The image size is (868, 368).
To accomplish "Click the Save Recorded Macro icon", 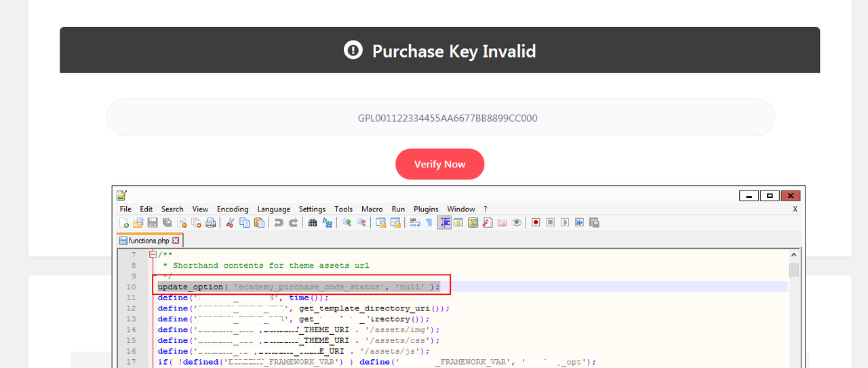I will pos(594,222).
